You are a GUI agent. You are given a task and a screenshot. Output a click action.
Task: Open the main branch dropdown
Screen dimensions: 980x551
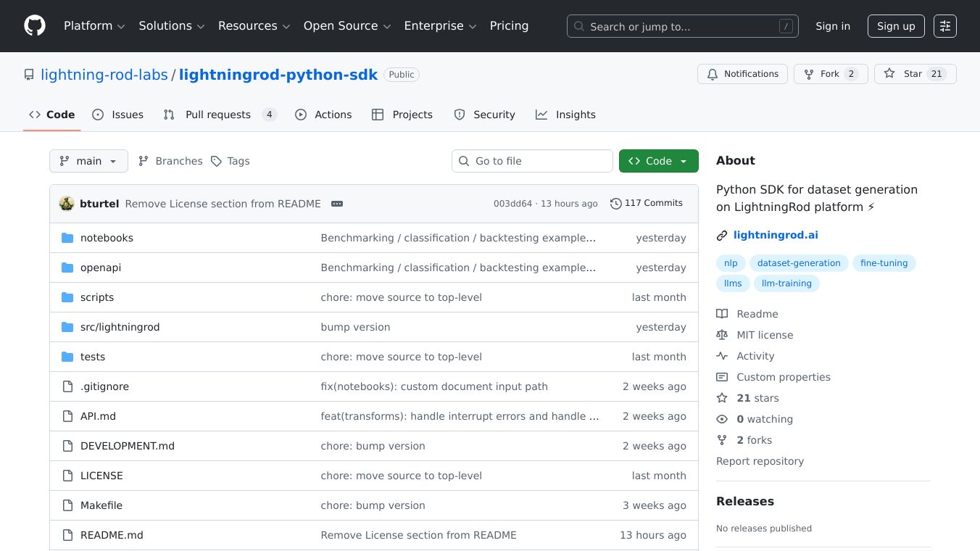(88, 161)
